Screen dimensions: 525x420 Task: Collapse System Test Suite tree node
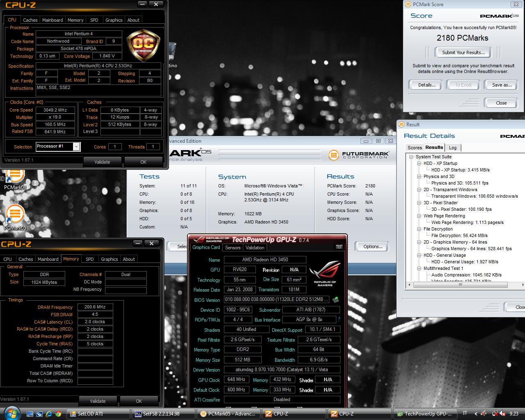[411, 157]
